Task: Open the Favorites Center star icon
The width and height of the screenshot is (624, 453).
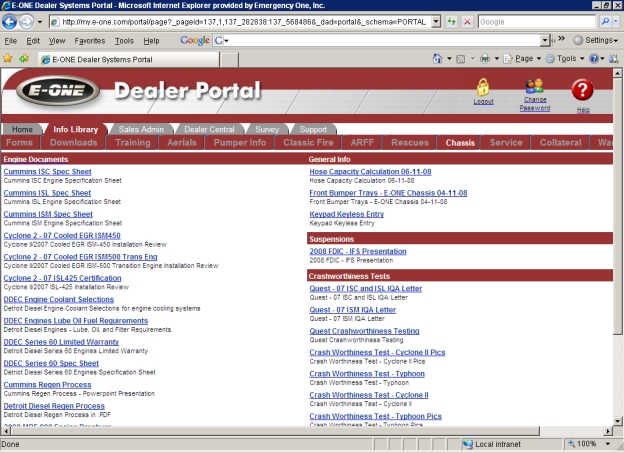Action: click(x=8, y=59)
